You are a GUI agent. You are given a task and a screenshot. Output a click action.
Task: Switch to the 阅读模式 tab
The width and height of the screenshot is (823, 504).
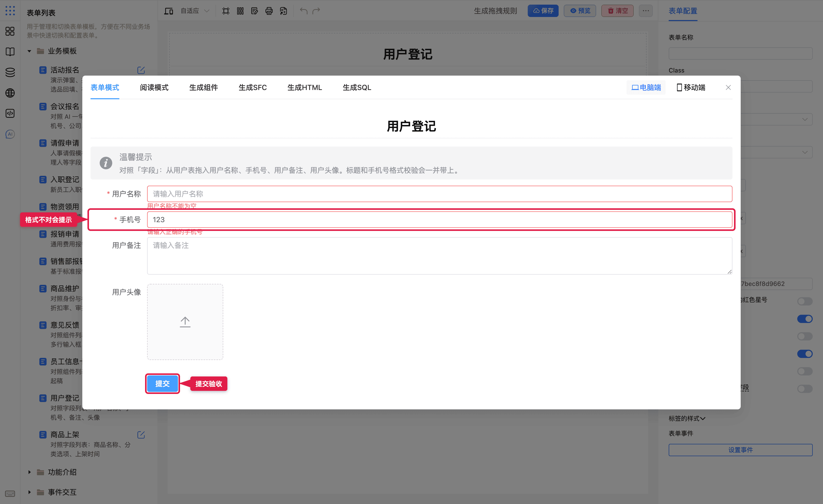(154, 87)
